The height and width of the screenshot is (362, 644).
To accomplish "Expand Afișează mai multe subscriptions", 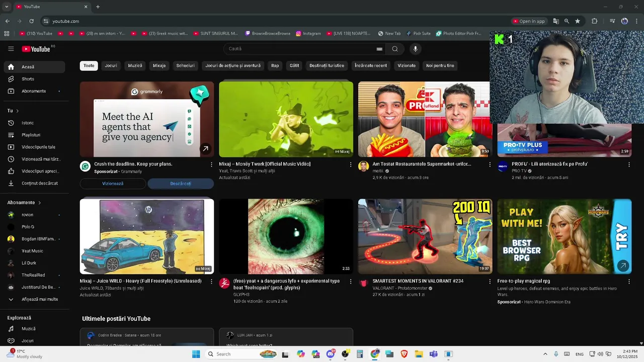I will [34, 299].
